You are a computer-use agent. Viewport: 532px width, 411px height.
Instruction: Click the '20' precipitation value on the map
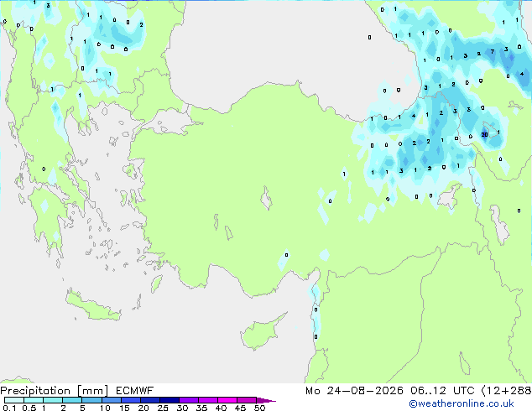[x=484, y=135]
